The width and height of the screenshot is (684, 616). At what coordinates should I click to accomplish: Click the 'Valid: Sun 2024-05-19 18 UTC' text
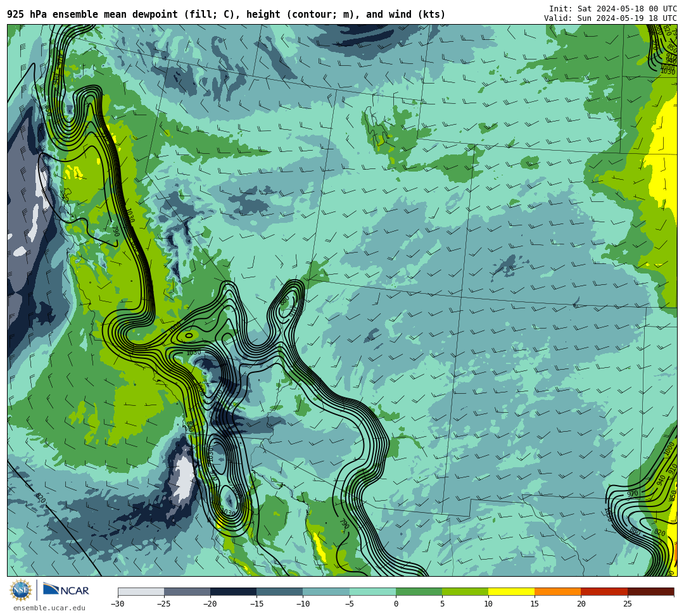pos(611,18)
